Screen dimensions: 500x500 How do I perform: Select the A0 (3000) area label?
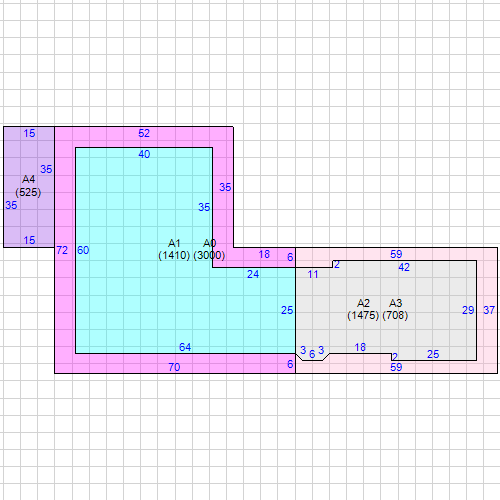209,249
